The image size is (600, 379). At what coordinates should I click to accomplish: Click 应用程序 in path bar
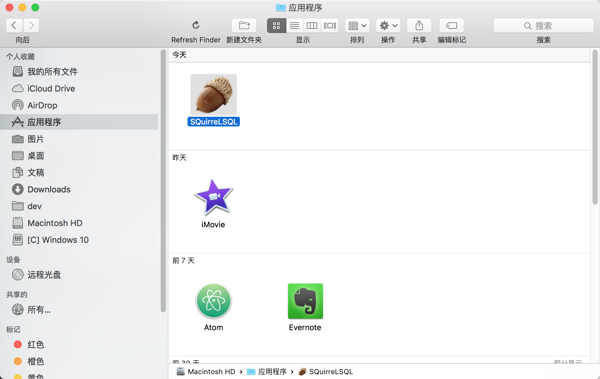click(x=267, y=372)
